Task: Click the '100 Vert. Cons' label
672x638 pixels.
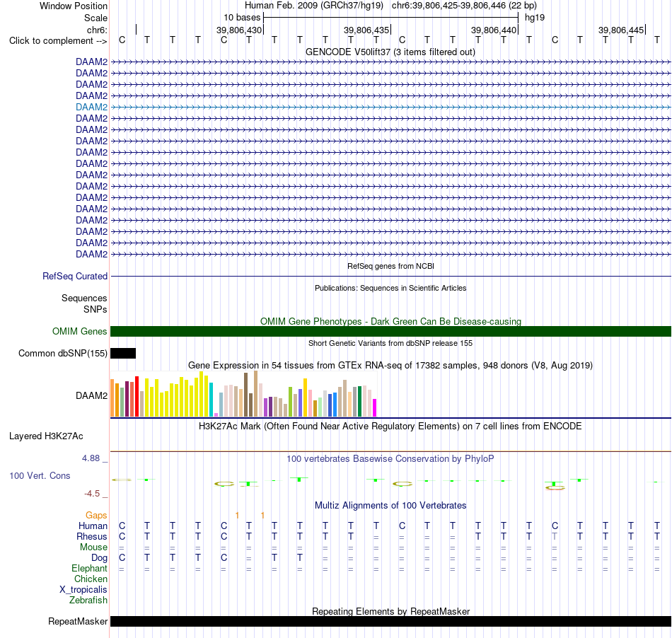Action: click(x=40, y=475)
